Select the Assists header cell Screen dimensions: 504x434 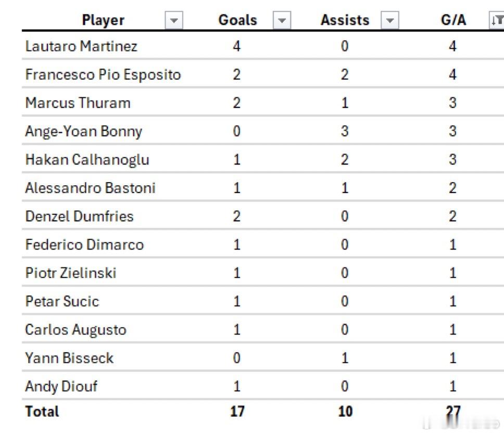coord(345,20)
